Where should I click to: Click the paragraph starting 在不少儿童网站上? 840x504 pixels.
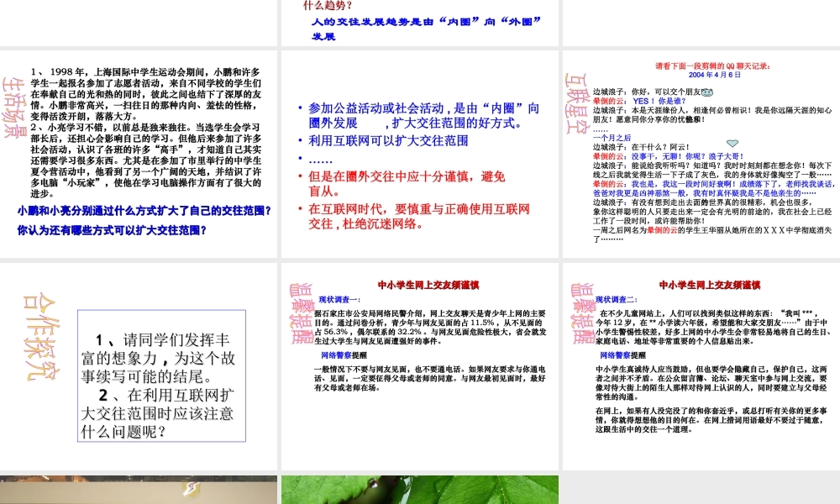point(712,328)
